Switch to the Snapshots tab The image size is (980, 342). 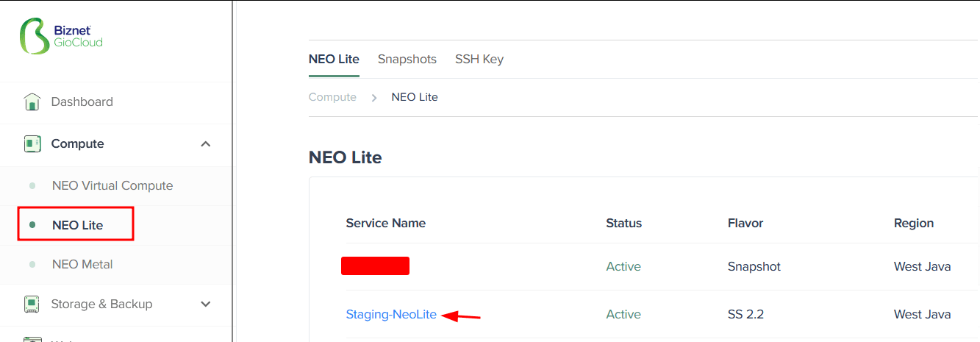point(407,60)
